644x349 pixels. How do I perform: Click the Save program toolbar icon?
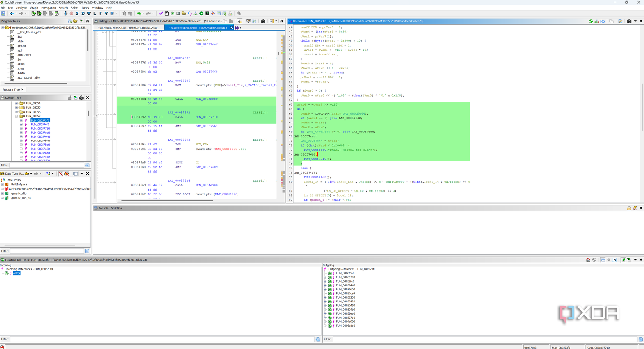3,13
